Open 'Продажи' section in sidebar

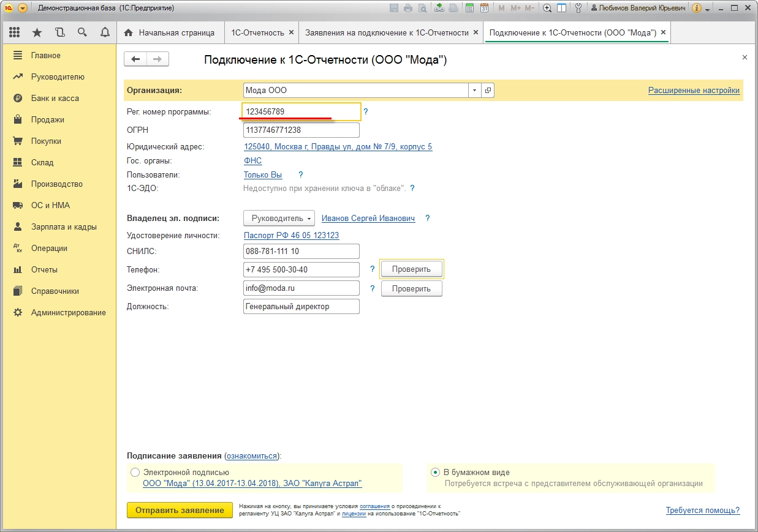[47, 120]
